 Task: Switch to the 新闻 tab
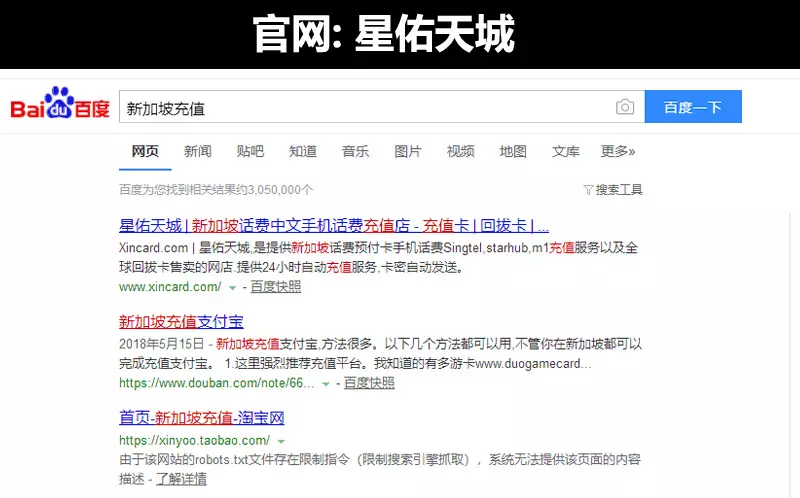pos(198,151)
